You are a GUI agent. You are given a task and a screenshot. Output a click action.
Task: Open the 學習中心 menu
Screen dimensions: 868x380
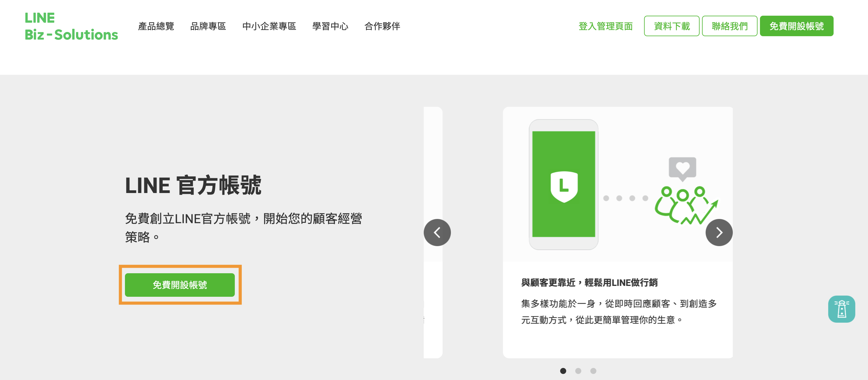pyautogui.click(x=330, y=26)
